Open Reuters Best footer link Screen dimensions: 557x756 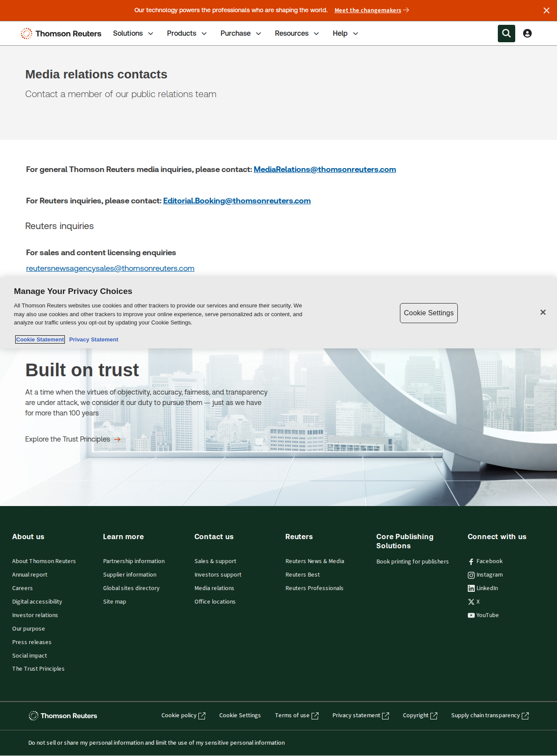coord(302,575)
